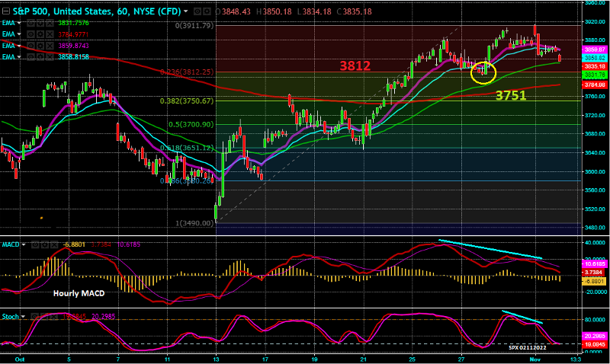
Task: Open settings gear of EMA 3784.9771 row
Action: [40, 34]
